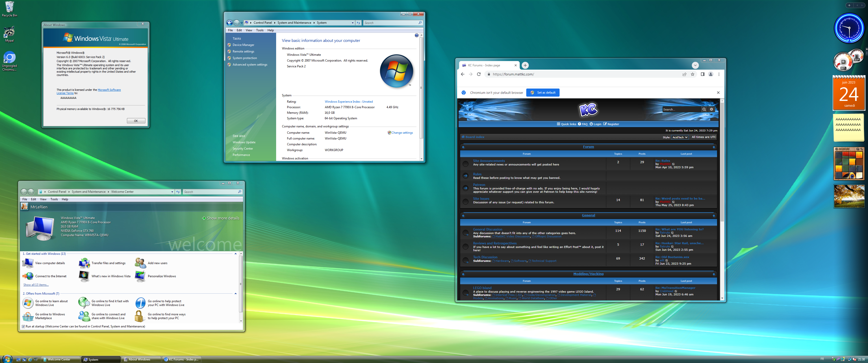
Task: Open the Recycle Bin desktop icon
Action: [x=9, y=9]
